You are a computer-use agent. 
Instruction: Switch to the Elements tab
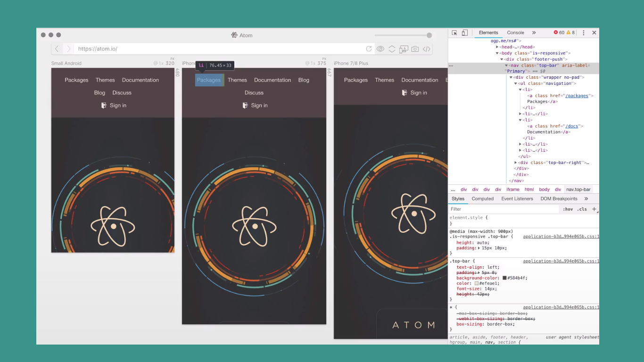(x=488, y=33)
